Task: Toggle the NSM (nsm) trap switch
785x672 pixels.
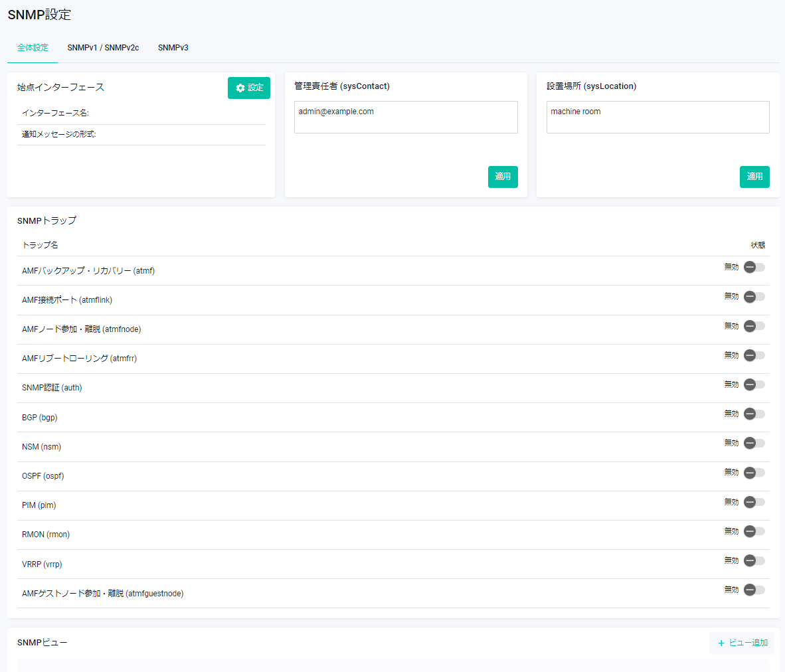Action: [754, 443]
